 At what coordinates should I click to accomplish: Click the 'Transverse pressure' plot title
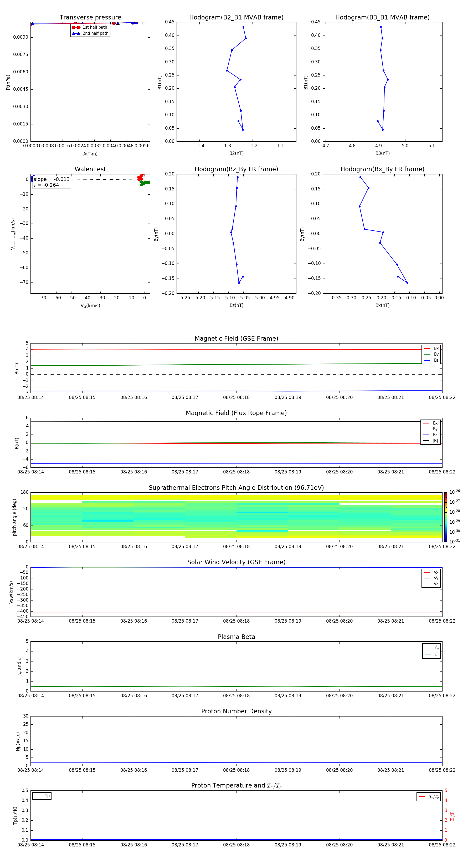tap(90, 18)
